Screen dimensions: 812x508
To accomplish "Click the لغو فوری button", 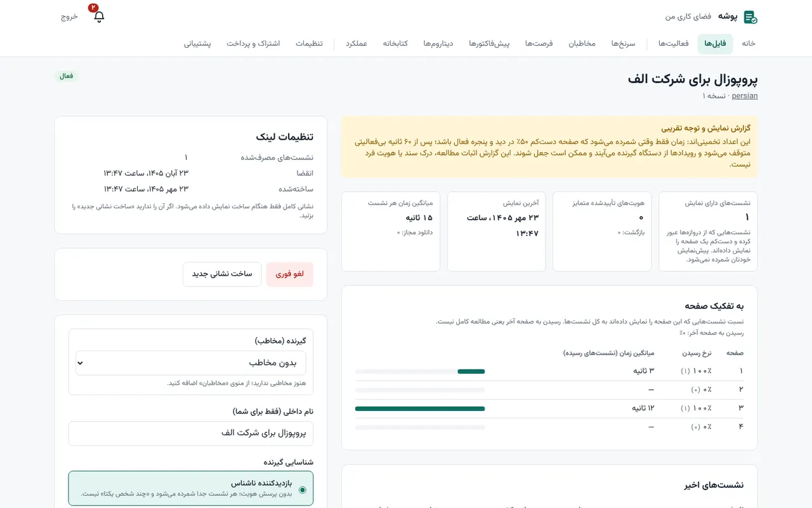I will [290, 274].
